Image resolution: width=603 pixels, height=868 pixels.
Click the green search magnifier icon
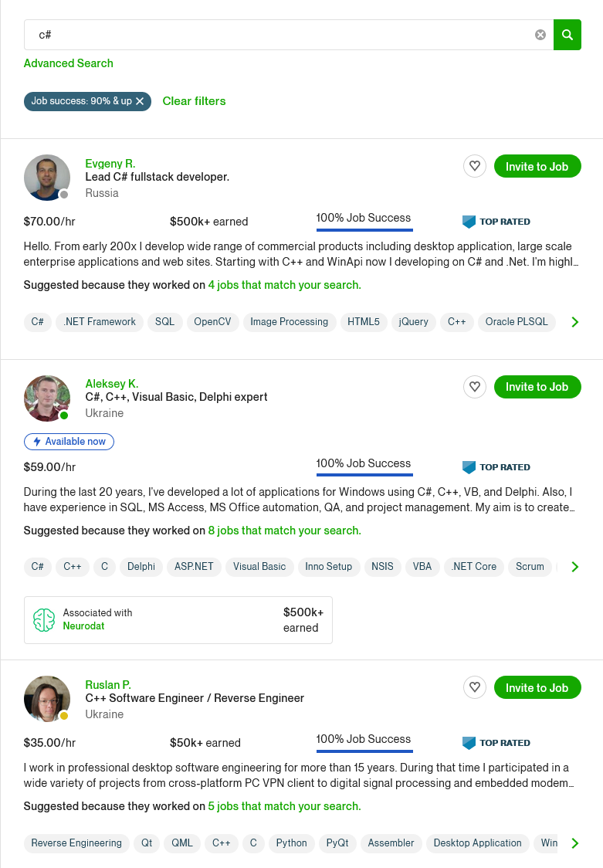coord(567,35)
